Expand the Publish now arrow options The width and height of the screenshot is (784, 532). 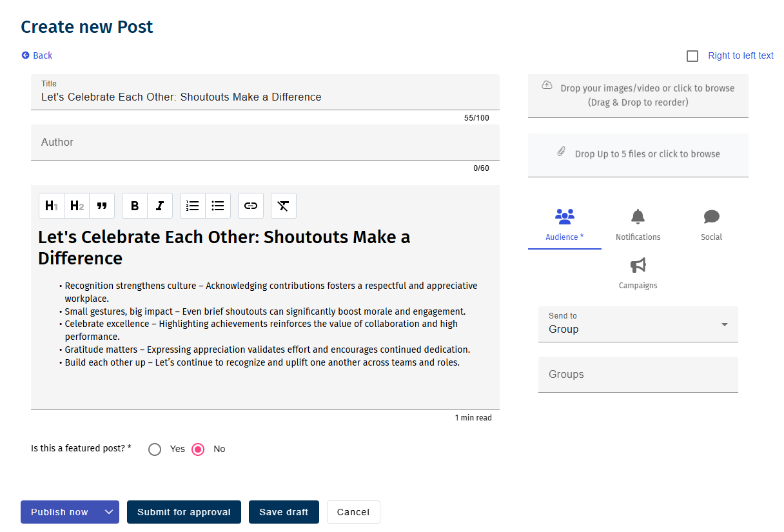[x=109, y=512]
